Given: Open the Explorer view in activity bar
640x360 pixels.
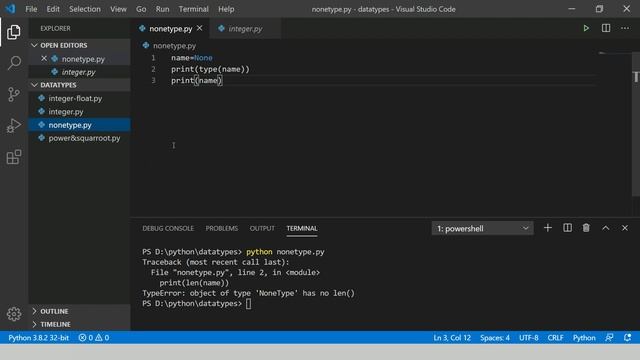Looking at the screenshot, I should click(x=13, y=32).
